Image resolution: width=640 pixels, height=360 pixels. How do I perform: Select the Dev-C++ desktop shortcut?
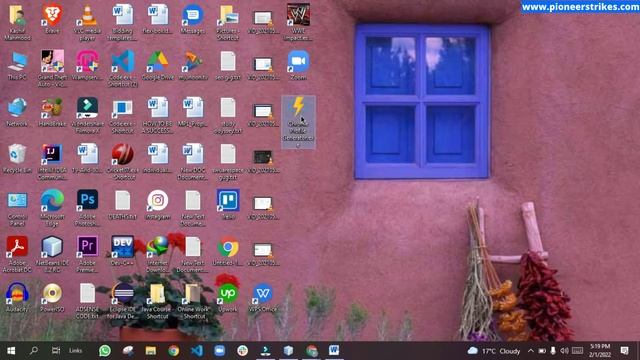(x=122, y=251)
